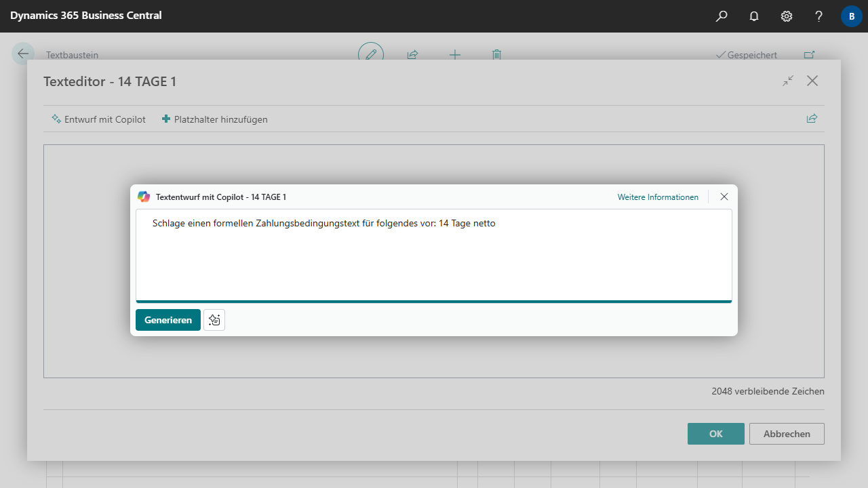Screen dimensions: 868x488
Task: Click the 2048 verbleibende Zeichen counter
Action: pyautogui.click(x=768, y=391)
